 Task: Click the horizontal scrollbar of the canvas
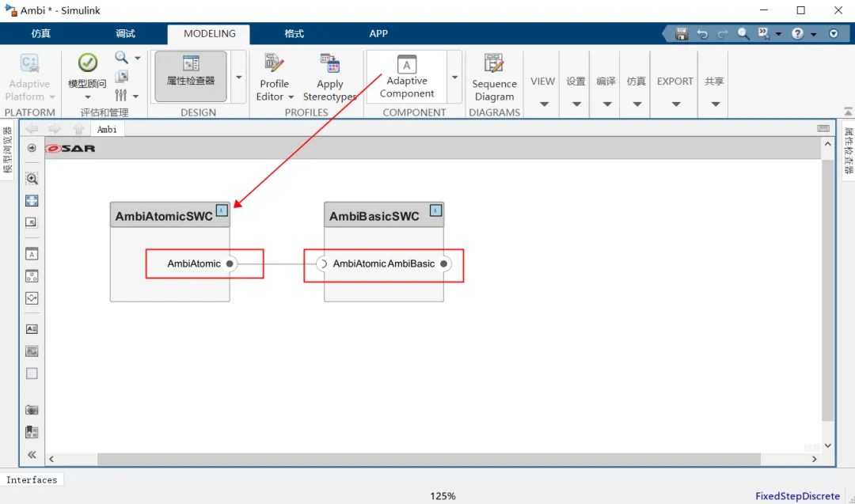428,460
